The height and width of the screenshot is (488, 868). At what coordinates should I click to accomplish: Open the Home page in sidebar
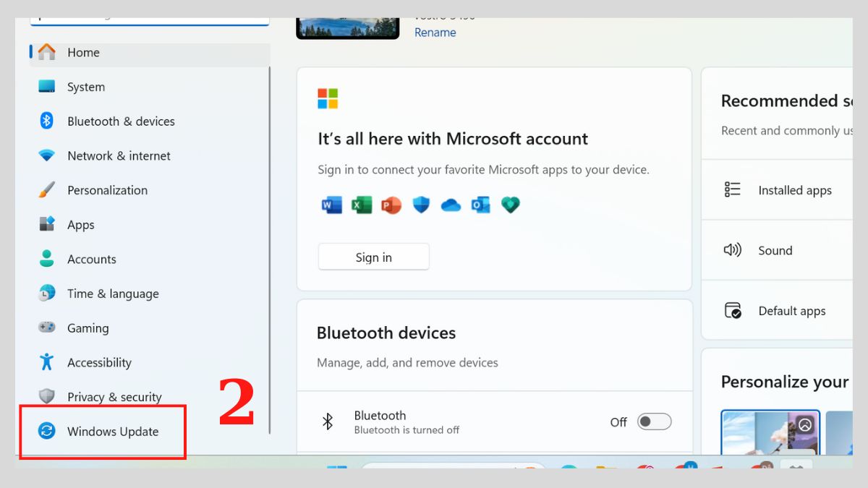click(x=150, y=53)
